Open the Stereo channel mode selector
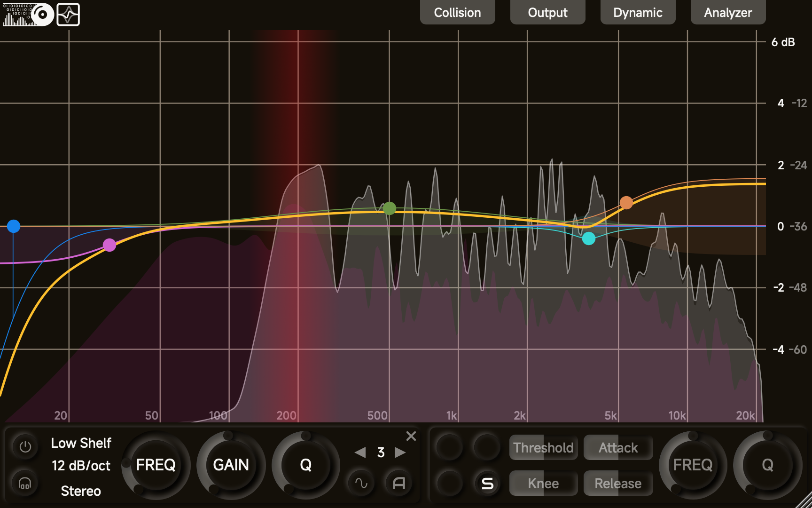Screen dimensions: 812x508 (x=80, y=491)
